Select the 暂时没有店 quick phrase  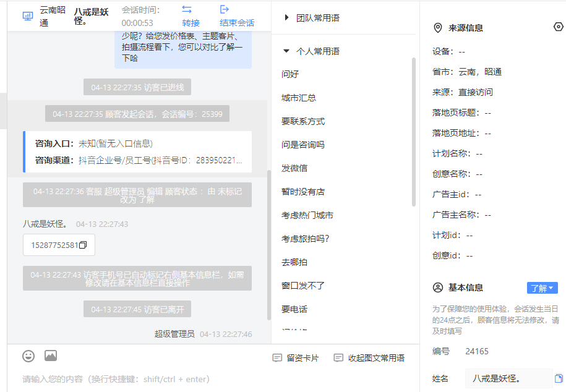[x=303, y=192]
